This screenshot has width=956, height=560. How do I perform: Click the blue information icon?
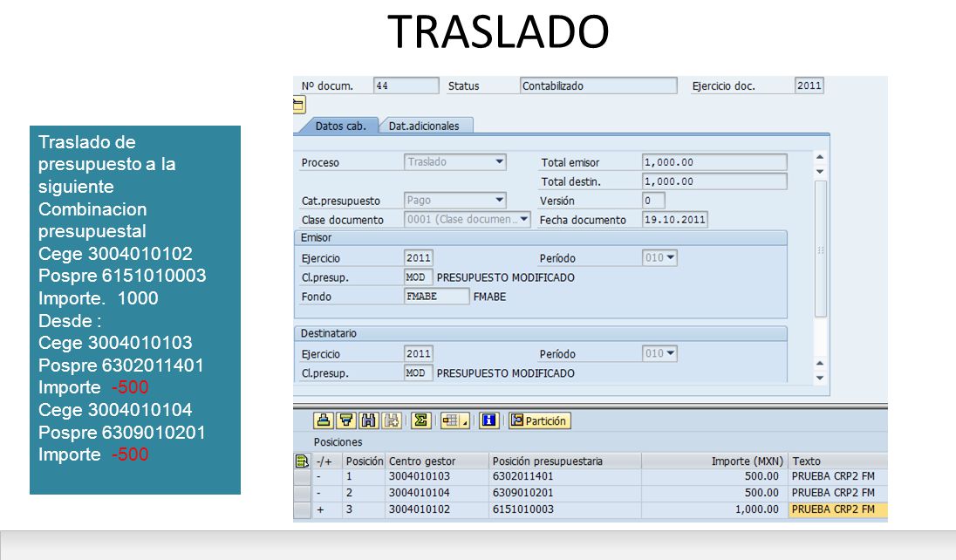pos(489,420)
